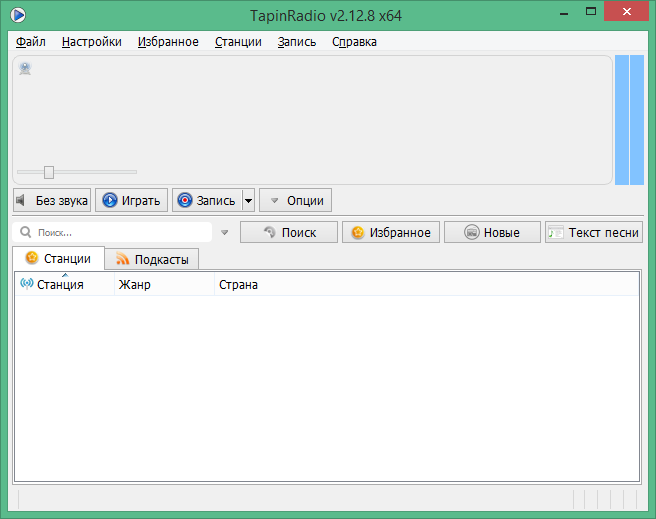Viewport: 656px width, 519px height.
Task: Click the volume slider handle
Action: (x=48, y=172)
